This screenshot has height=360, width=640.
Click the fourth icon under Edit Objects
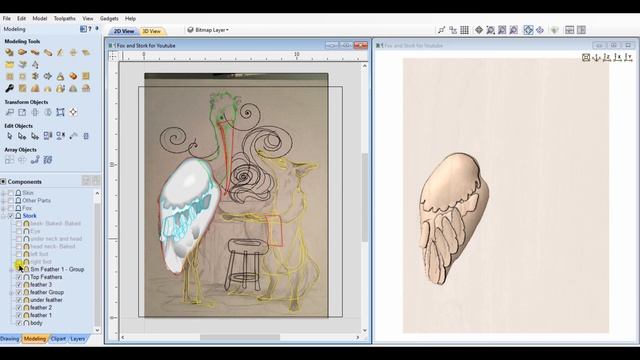48,136
